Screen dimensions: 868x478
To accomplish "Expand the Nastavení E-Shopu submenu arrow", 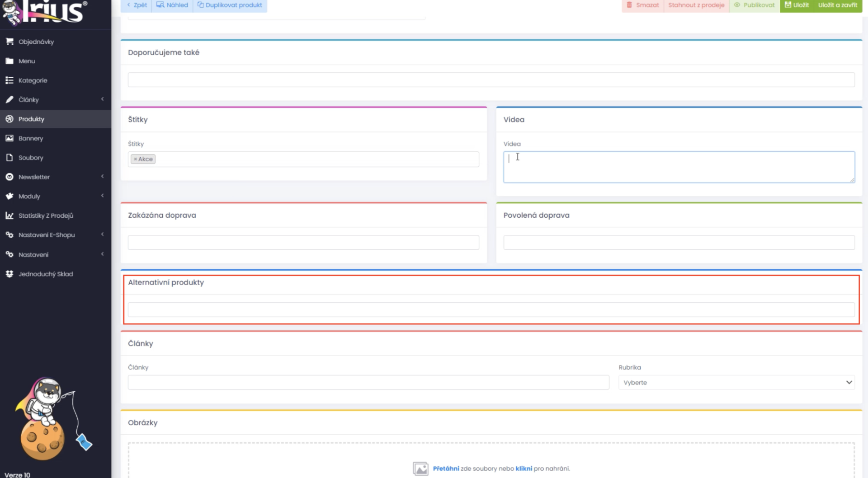I will pos(103,234).
